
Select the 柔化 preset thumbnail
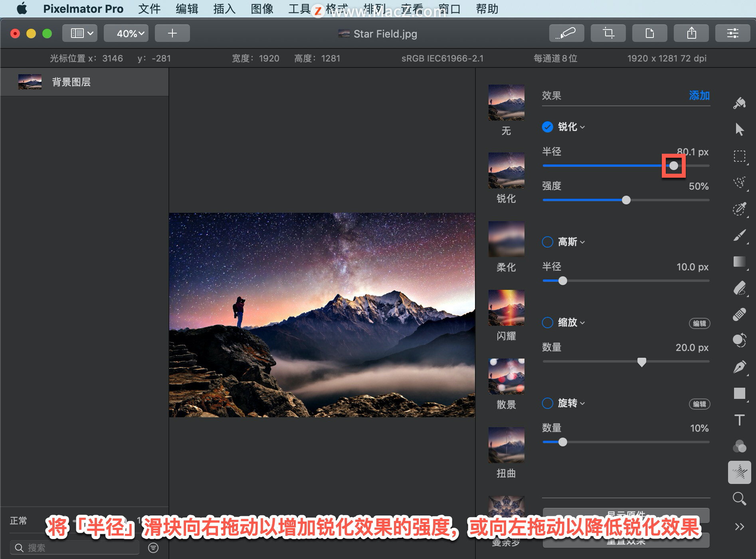pyautogui.click(x=506, y=239)
